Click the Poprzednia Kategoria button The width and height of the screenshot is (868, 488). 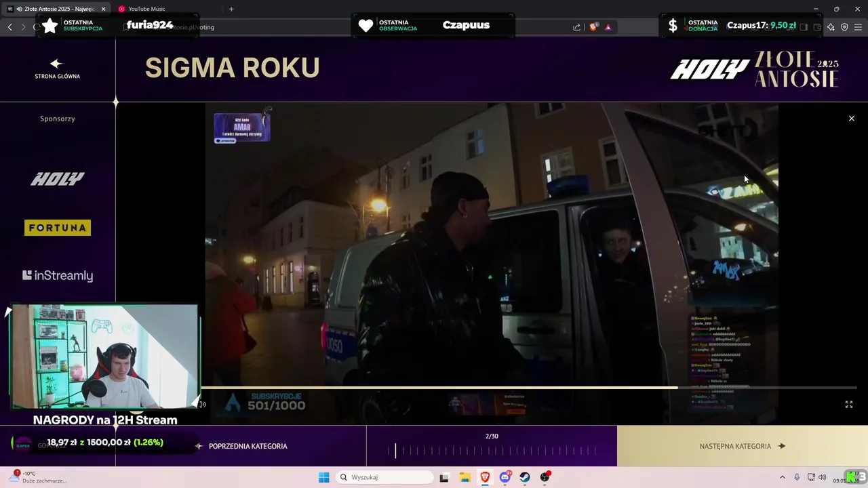click(x=241, y=446)
